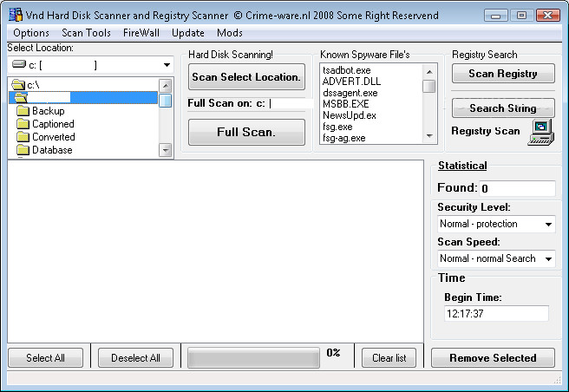Select the Database folder name

point(52,150)
